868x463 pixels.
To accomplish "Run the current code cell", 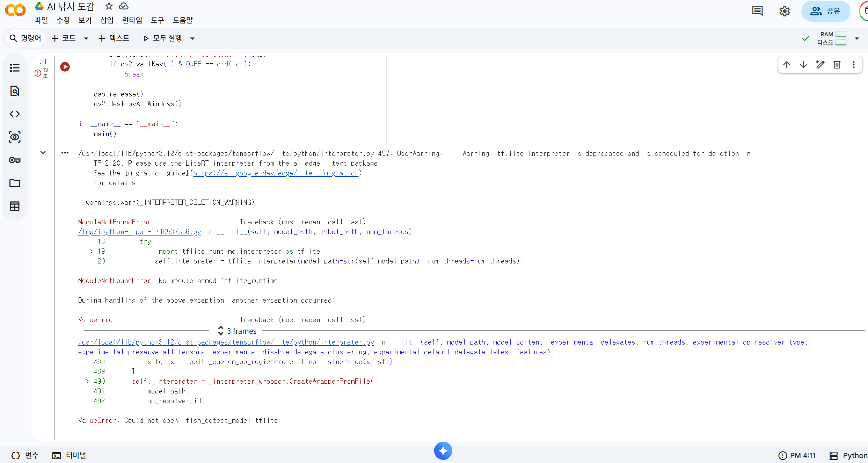I will coord(65,67).
